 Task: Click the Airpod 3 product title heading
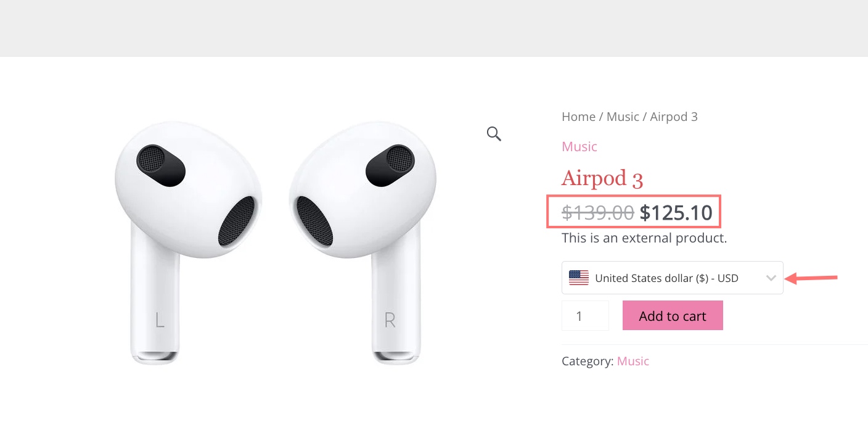click(x=602, y=178)
